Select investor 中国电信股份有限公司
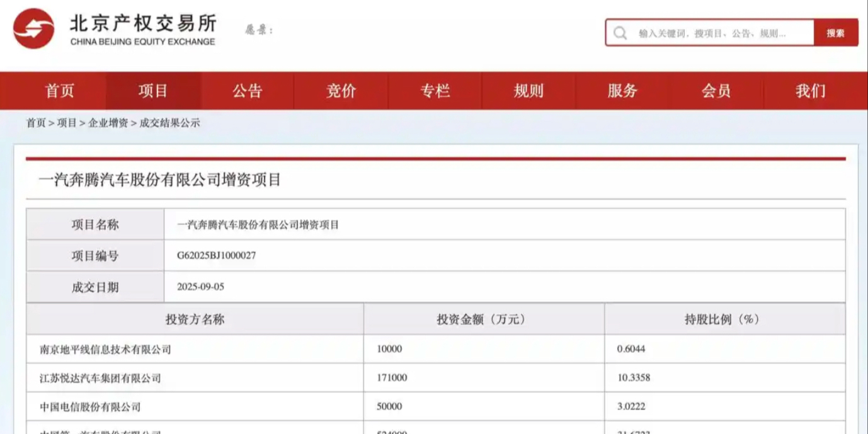 pos(90,407)
